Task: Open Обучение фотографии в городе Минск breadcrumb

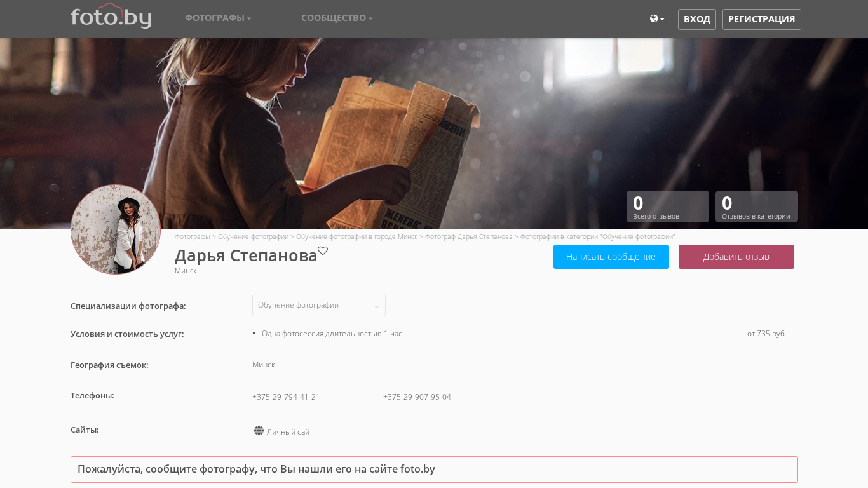Action: coord(356,236)
